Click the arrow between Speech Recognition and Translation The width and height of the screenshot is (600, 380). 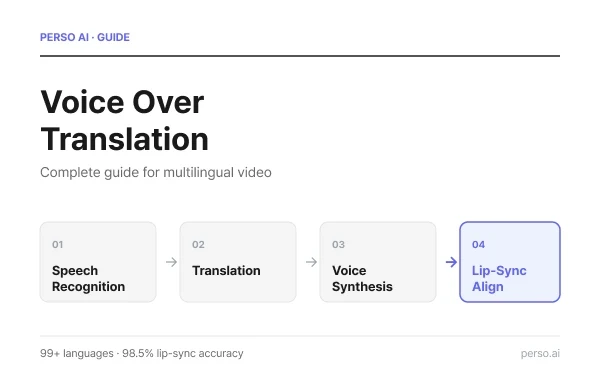pyautogui.click(x=171, y=262)
